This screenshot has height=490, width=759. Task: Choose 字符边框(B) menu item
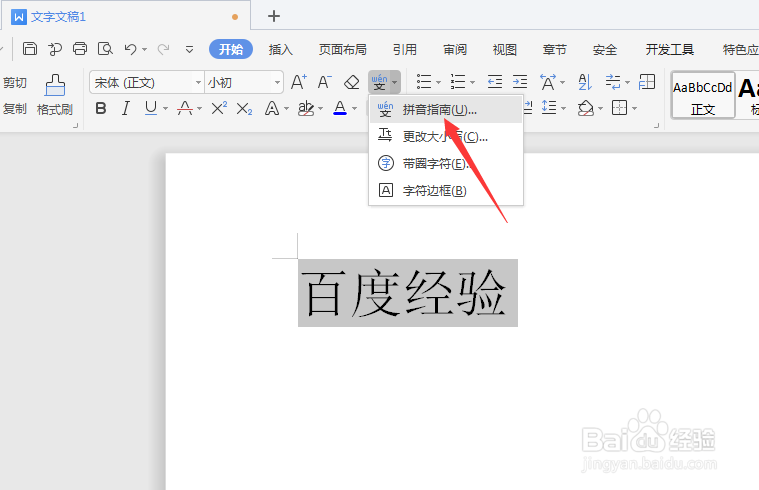[x=446, y=191]
